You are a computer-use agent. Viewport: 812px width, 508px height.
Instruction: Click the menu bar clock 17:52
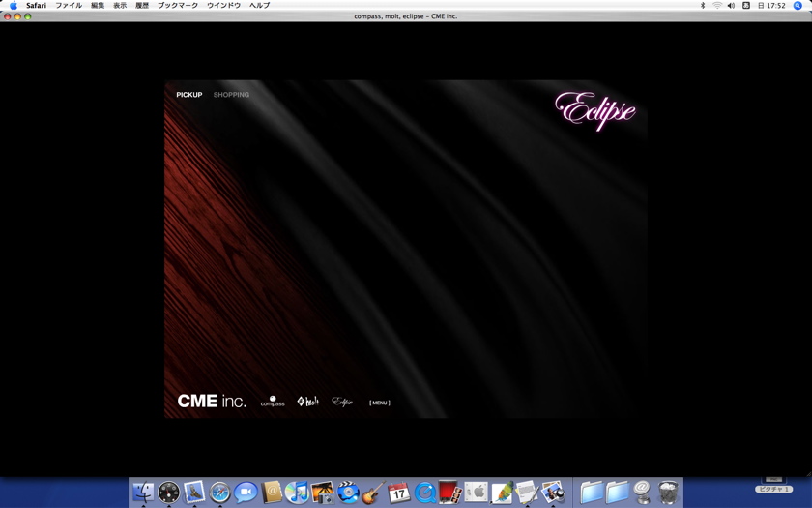tap(771, 5)
